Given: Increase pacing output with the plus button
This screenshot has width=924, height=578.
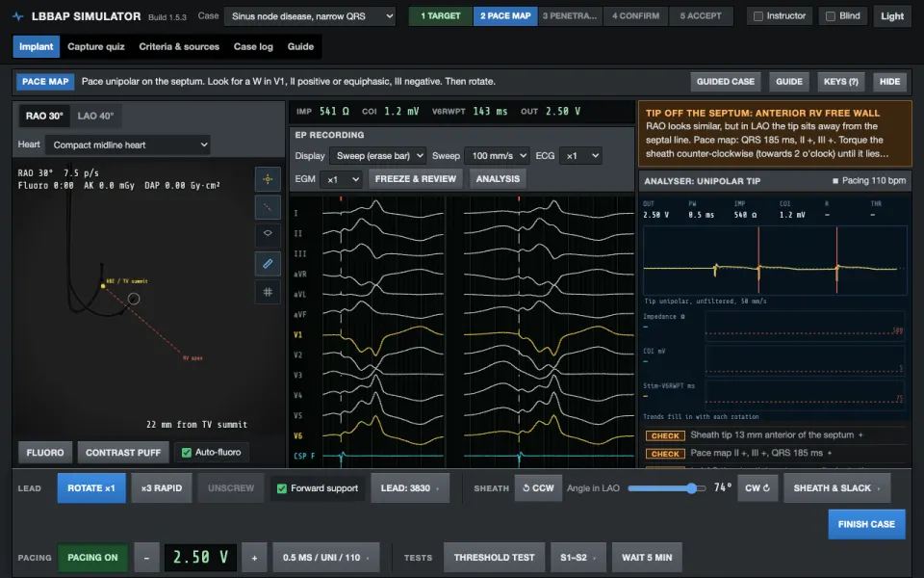Looking at the screenshot, I should 254,558.
